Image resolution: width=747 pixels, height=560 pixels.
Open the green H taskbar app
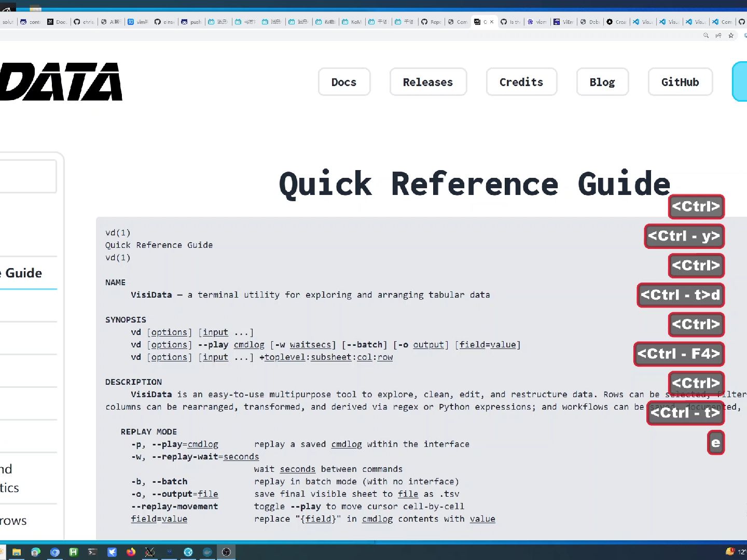(74, 552)
